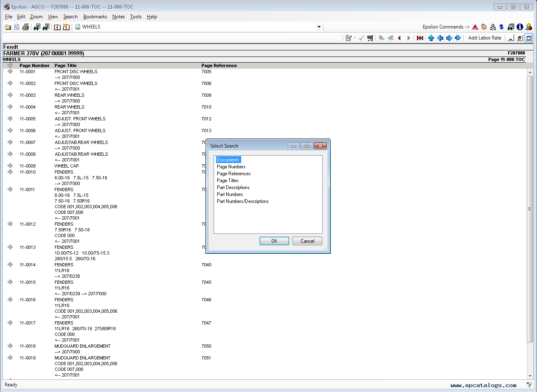Image resolution: width=537 pixels, height=392 pixels.
Task: Select Page References search option
Action: (234, 174)
